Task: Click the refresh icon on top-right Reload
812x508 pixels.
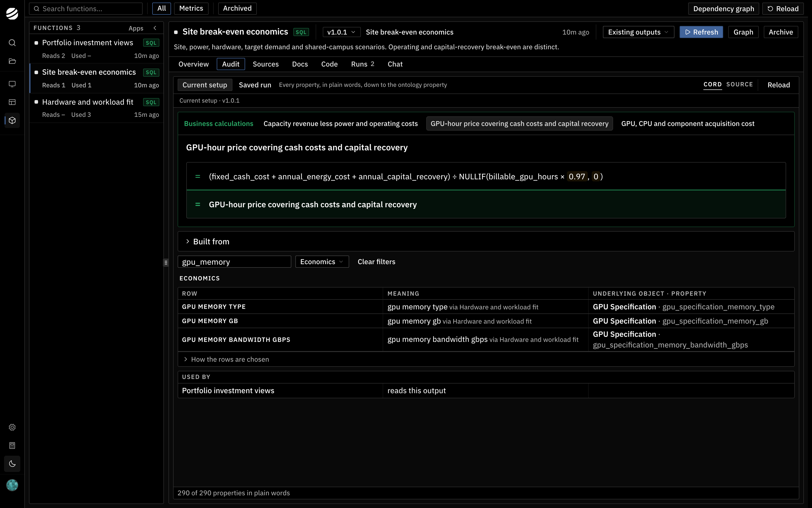Action: [x=770, y=9]
